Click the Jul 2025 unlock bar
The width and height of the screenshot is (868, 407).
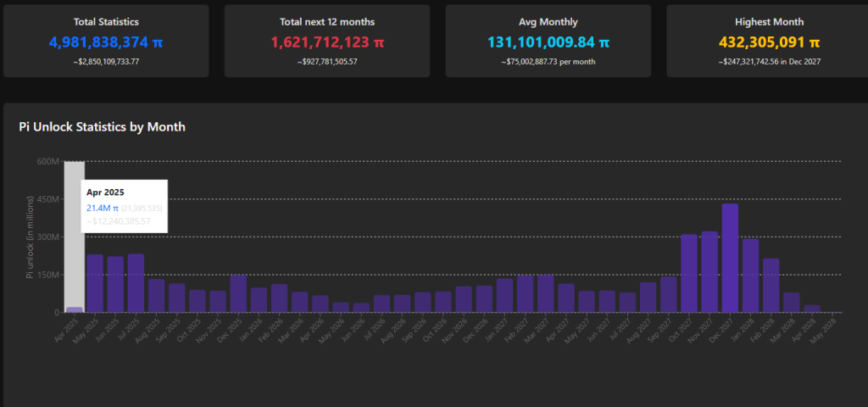[x=136, y=283]
